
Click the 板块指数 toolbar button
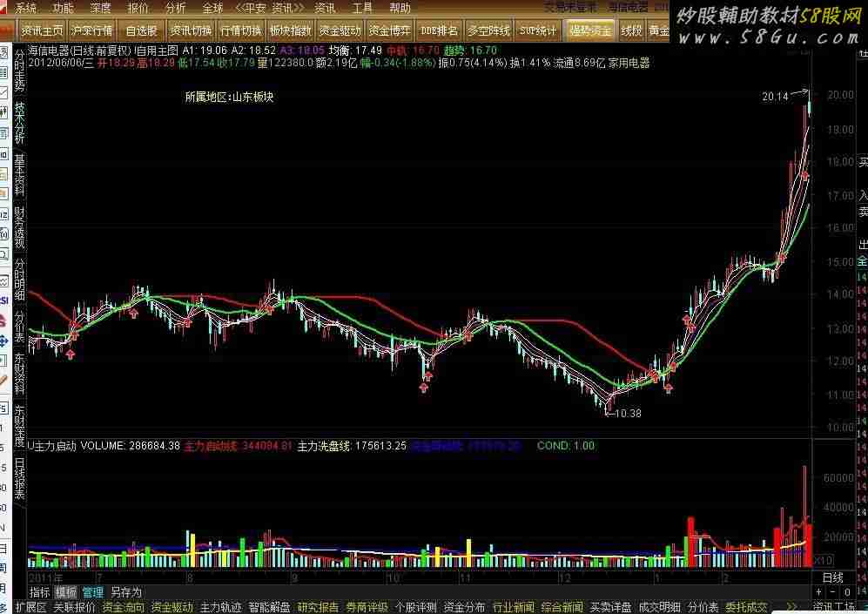coord(290,30)
